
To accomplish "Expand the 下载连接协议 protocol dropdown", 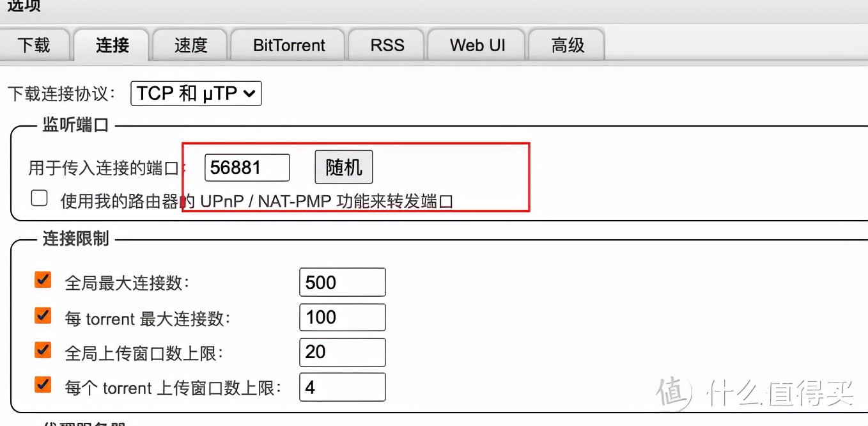I will click(x=196, y=93).
